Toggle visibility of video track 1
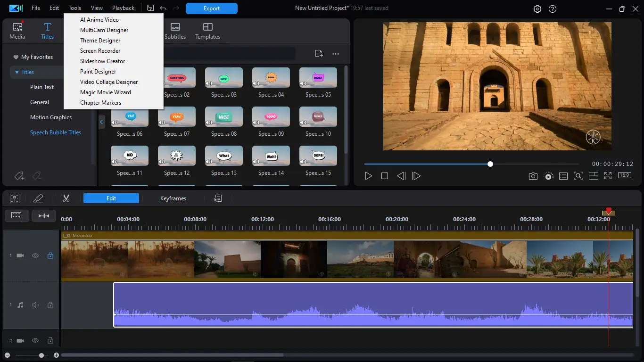 pos(35,255)
